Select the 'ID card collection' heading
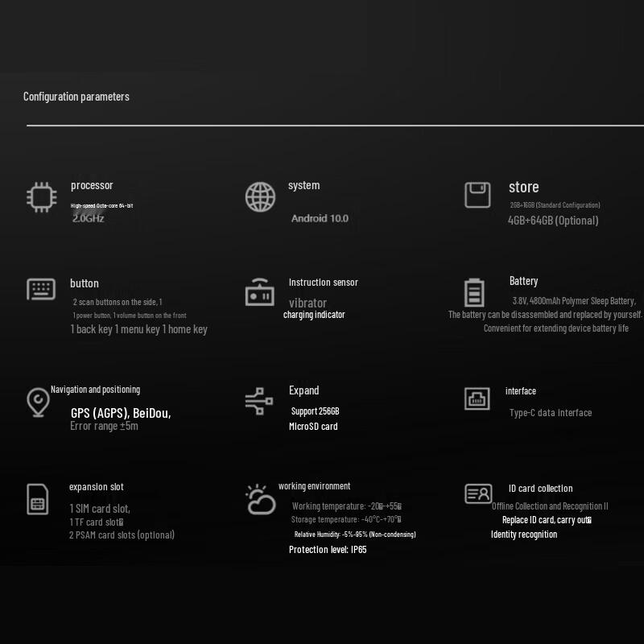The image size is (644, 644). point(540,489)
